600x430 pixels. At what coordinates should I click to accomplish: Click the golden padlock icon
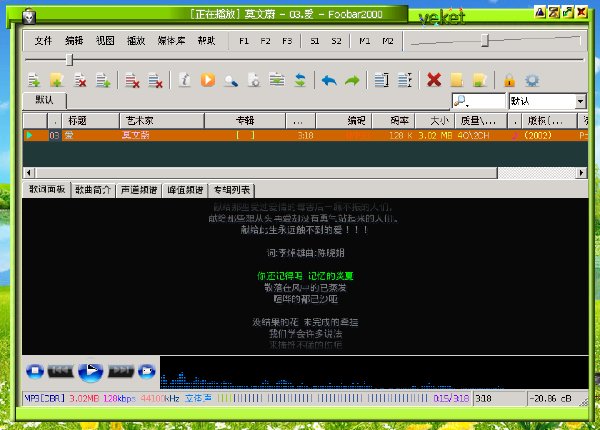tap(509, 80)
